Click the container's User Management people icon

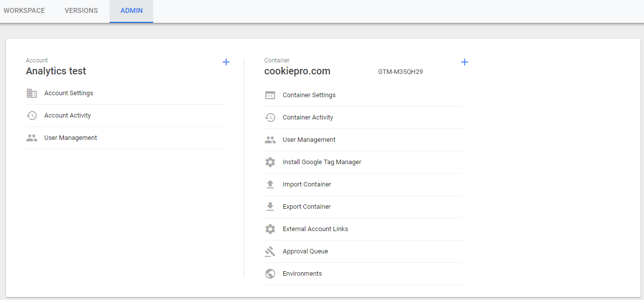pyautogui.click(x=270, y=140)
